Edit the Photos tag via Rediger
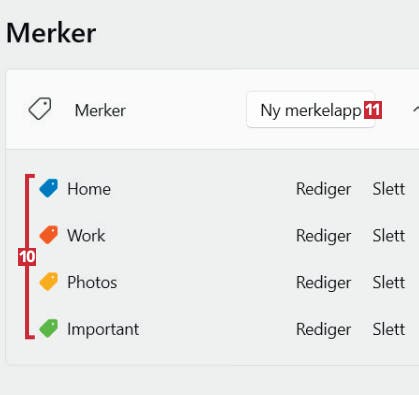Viewport: 419px width, 395px height. [x=323, y=283]
